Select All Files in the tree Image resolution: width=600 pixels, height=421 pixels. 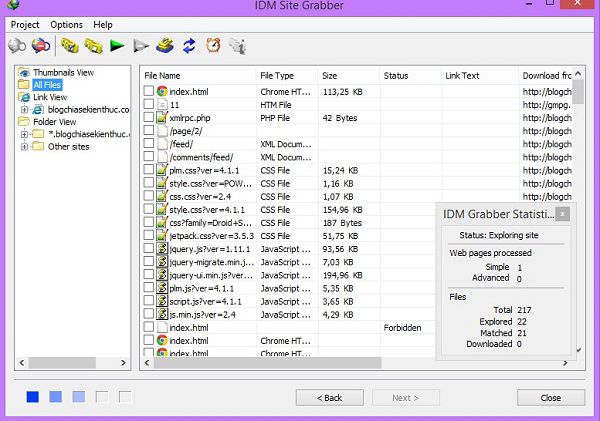47,85
